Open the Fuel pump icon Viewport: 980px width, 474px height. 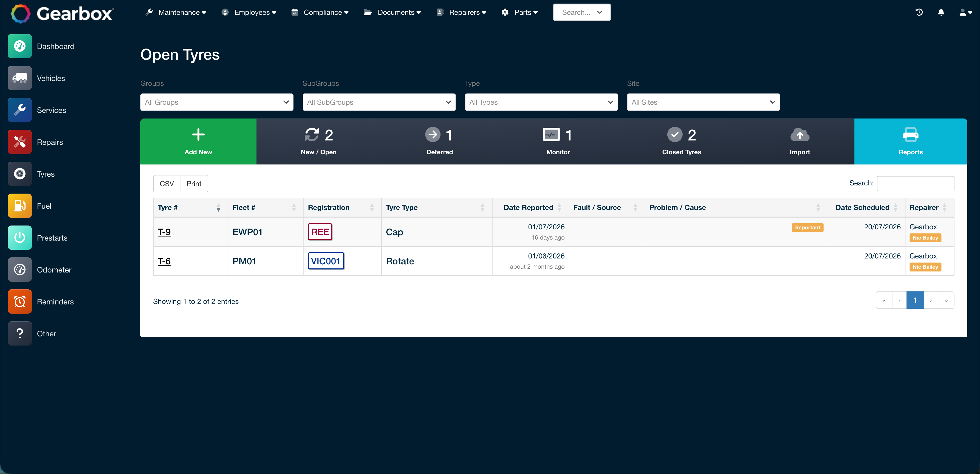coord(20,206)
